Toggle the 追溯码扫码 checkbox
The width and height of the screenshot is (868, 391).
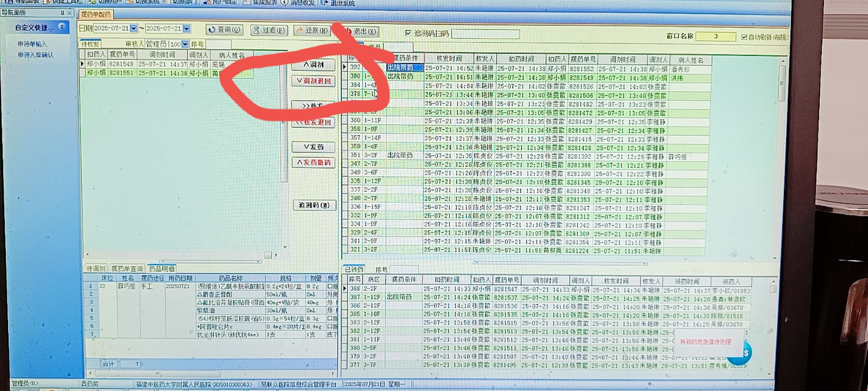pyautogui.click(x=408, y=33)
